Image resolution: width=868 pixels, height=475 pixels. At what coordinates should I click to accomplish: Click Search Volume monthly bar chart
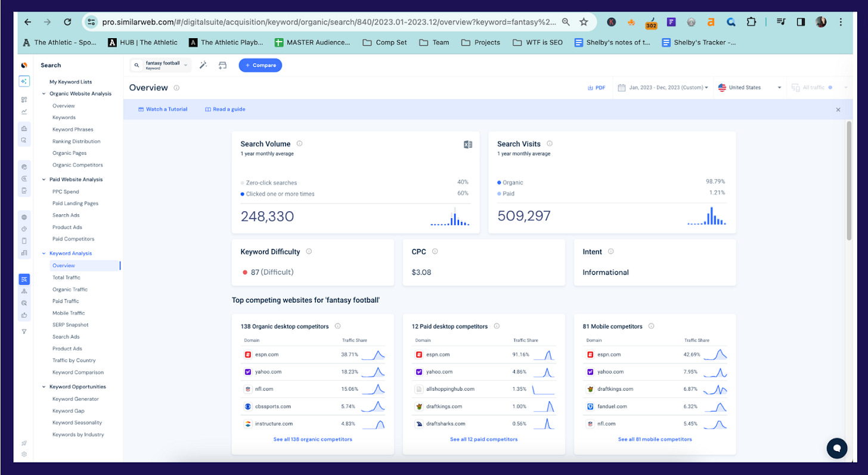point(450,217)
